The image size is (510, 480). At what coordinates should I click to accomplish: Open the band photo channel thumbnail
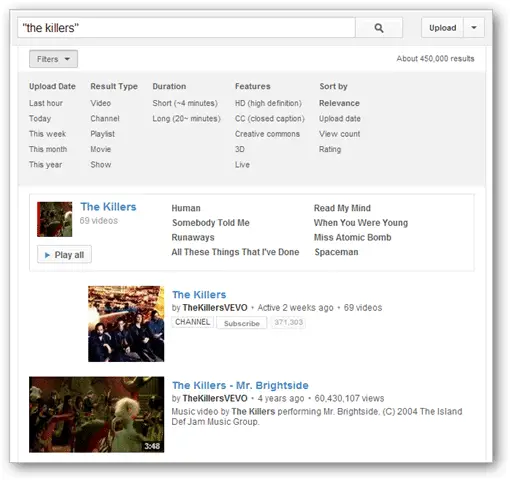[x=126, y=324]
